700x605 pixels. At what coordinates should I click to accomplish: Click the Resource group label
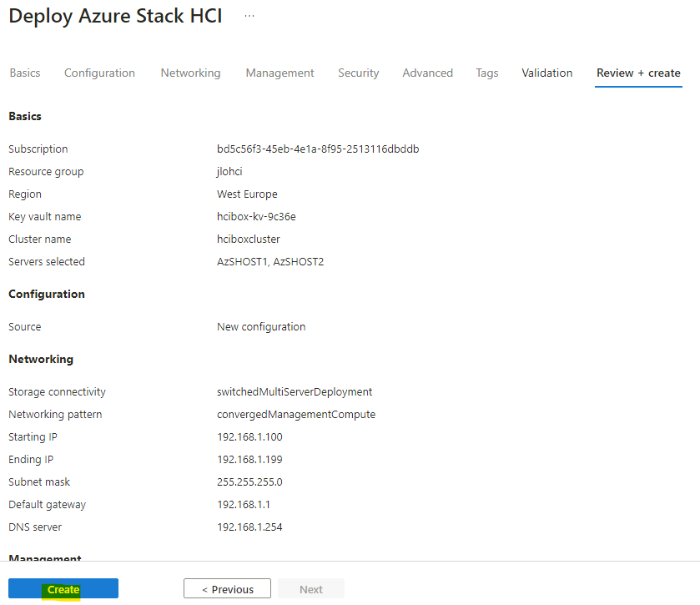[46, 172]
